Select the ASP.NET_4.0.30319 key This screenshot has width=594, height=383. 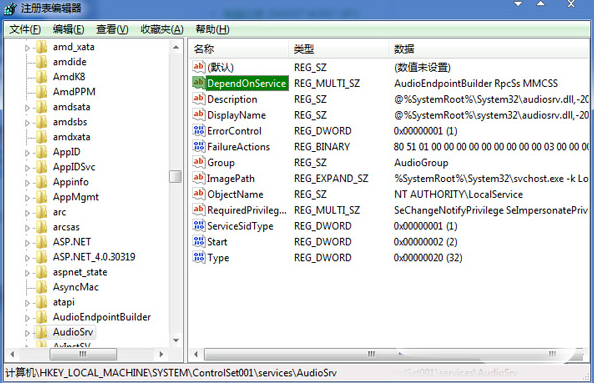tap(94, 257)
